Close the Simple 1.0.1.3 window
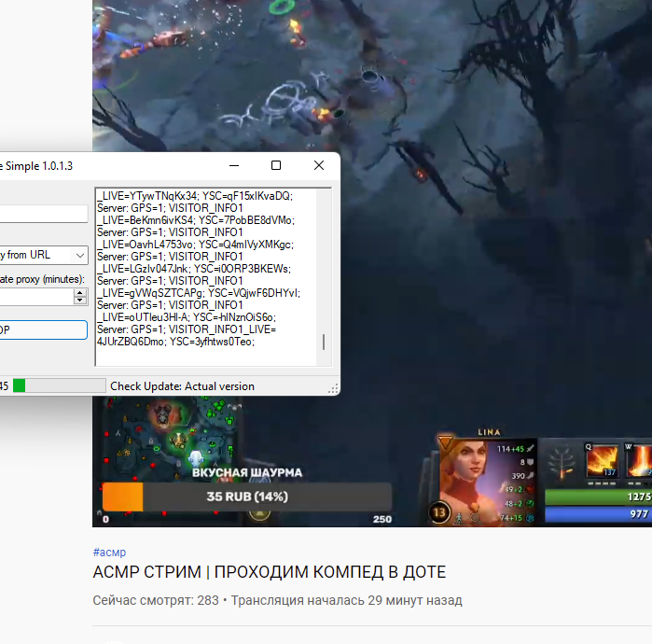The width and height of the screenshot is (652, 644). click(x=319, y=165)
